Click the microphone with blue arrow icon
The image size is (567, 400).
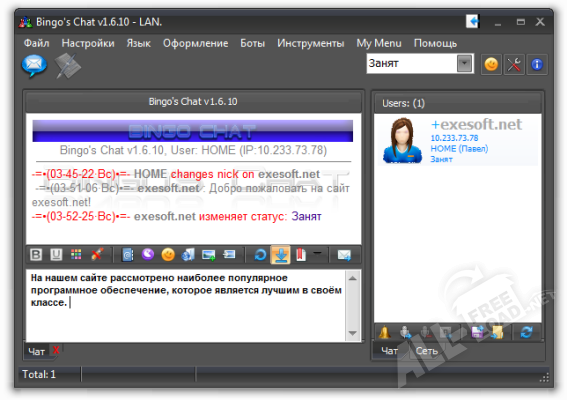click(x=405, y=332)
